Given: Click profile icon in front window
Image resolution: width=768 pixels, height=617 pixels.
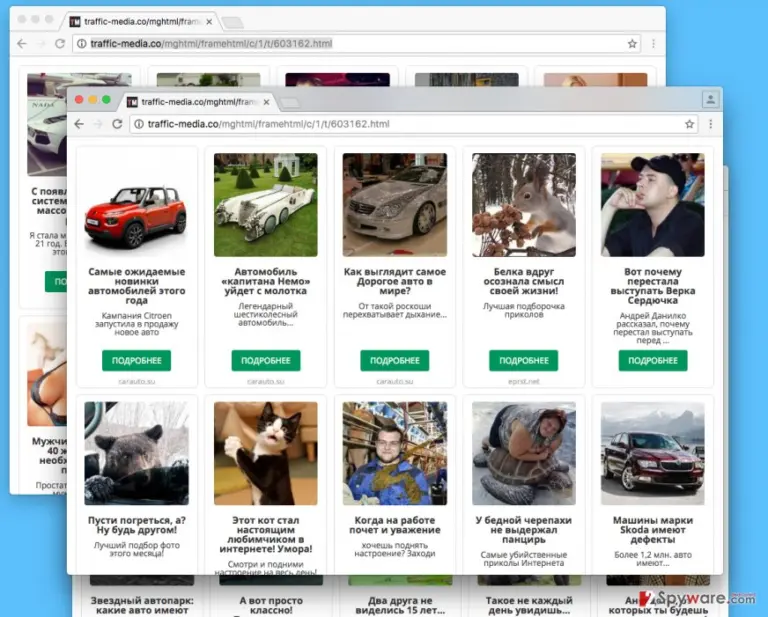Looking at the screenshot, I should (x=710, y=100).
